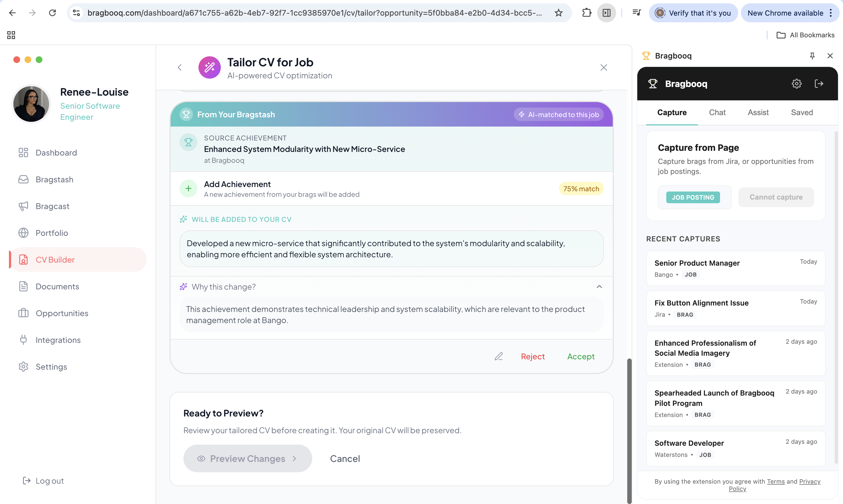Open the Chrome three-dot menu
Image resolution: width=843 pixels, height=504 pixels.
(x=831, y=13)
